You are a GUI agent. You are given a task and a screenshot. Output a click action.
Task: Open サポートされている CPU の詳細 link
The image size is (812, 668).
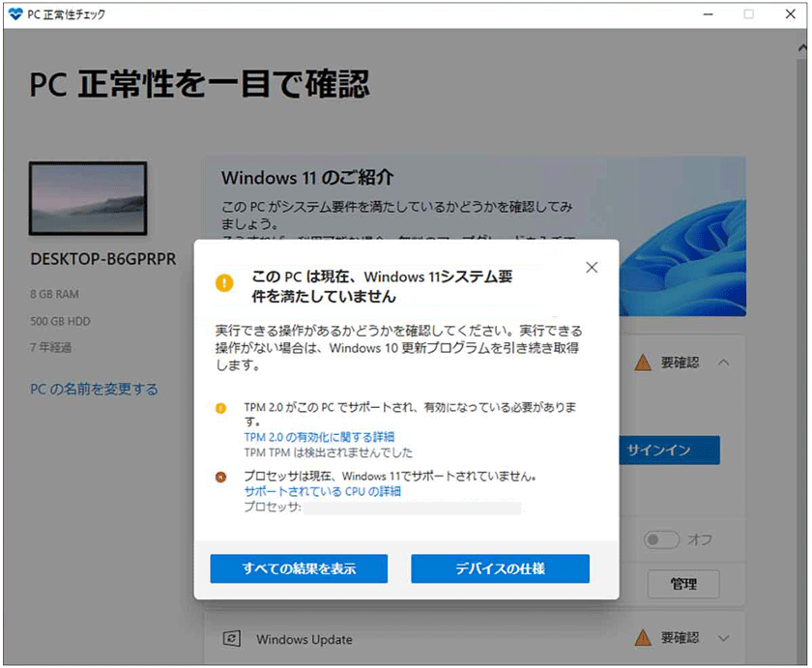tap(322, 491)
